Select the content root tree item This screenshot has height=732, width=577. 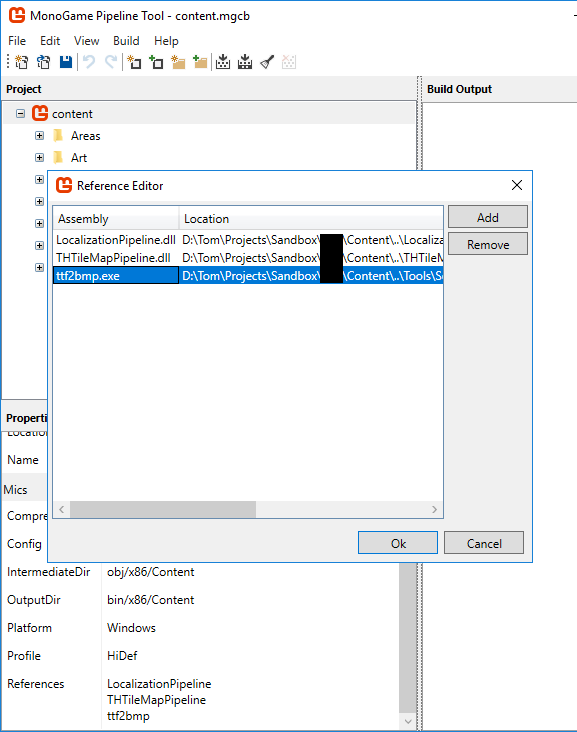[x=209, y=113]
